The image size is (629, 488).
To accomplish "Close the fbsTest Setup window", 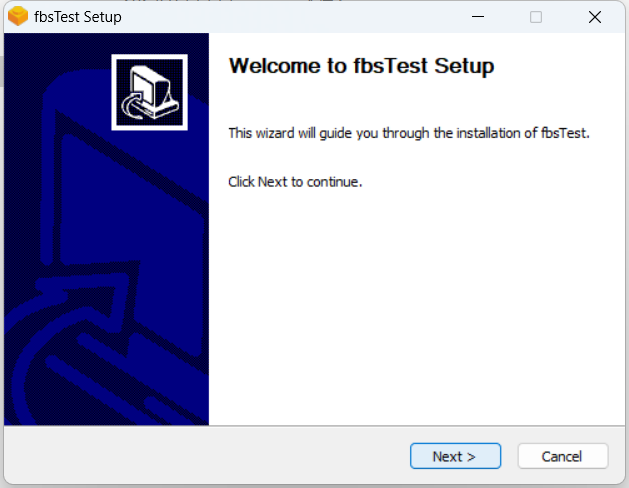I will 595,17.
